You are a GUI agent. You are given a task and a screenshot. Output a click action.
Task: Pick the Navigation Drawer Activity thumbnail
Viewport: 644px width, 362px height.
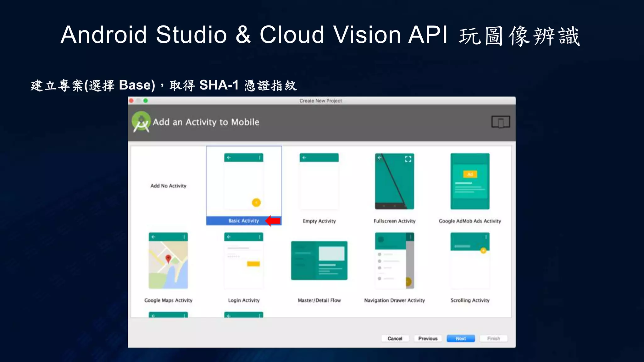tap(395, 261)
